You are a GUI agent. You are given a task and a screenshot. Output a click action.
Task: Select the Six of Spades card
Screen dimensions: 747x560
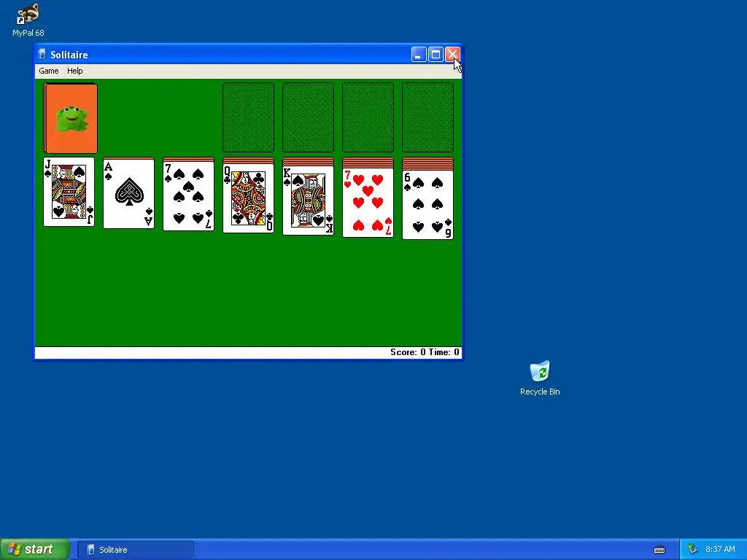coord(427,205)
